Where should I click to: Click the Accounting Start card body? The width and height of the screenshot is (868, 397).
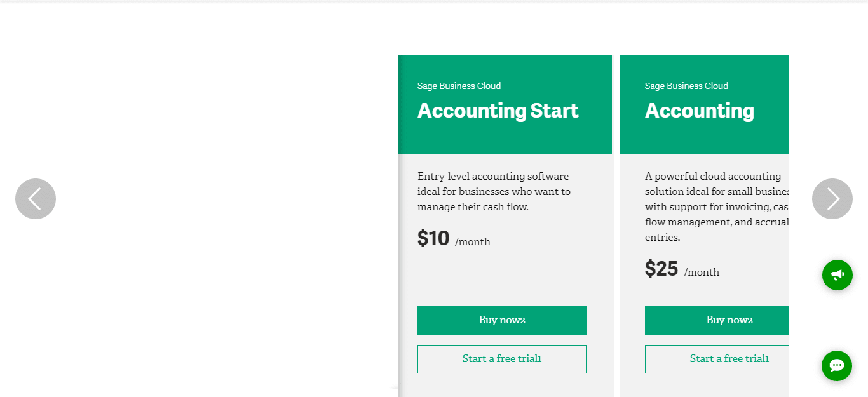(506, 275)
